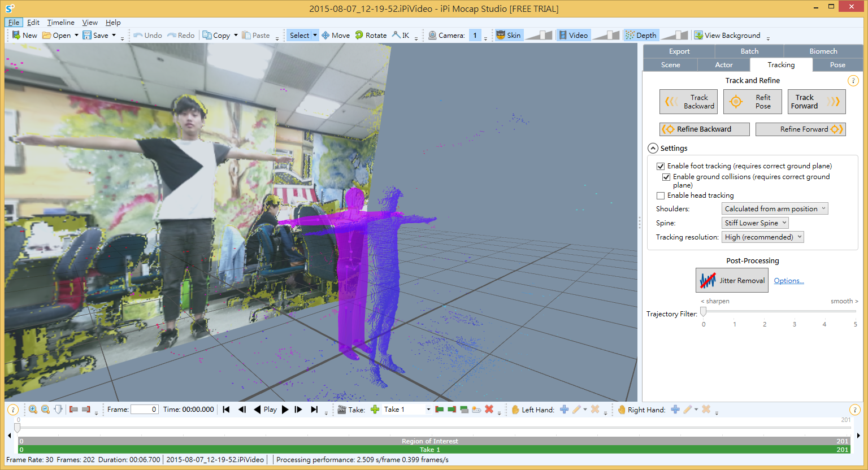Click the Frame number input field
868x470 pixels.
[144, 410]
